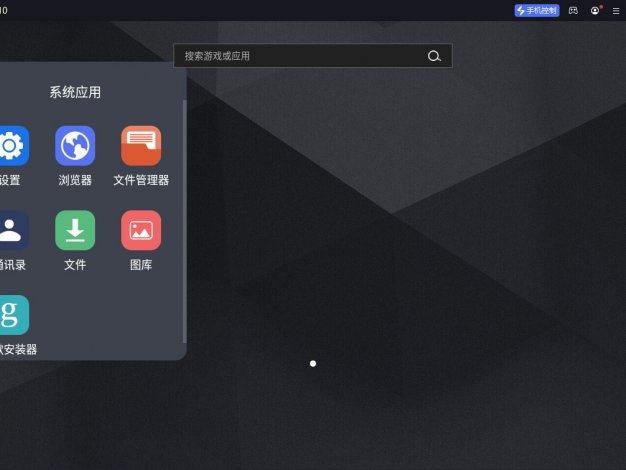Click the 图库 label text
This screenshot has height=470, width=626.
pyautogui.click(x=141, y=265)
